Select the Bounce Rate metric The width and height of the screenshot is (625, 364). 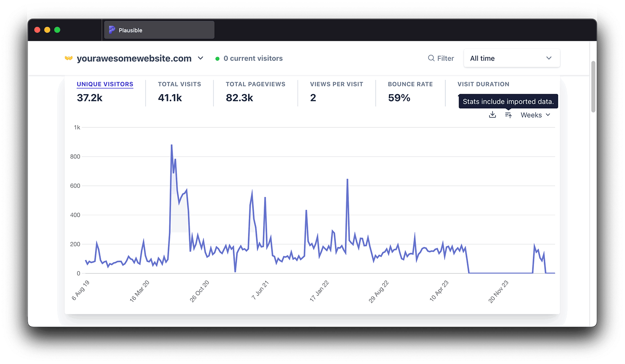[410, 84]
